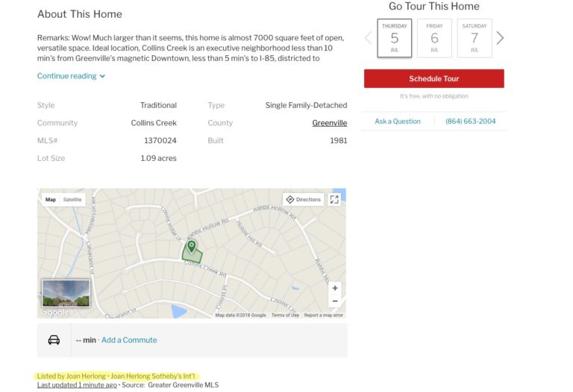The image size is (573, 392).
Task: Click the car commute icon
Action: click(54, 340)
